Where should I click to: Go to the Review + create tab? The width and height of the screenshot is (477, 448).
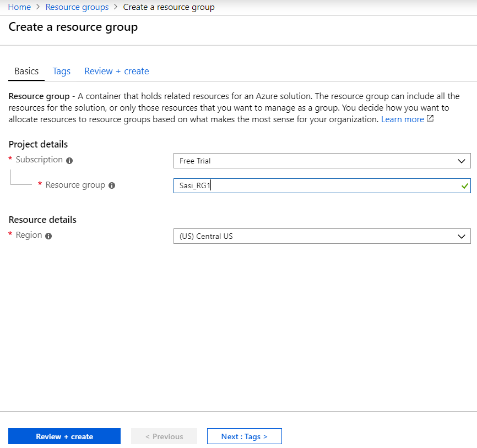pyautogui.click(x=117, y=72)
